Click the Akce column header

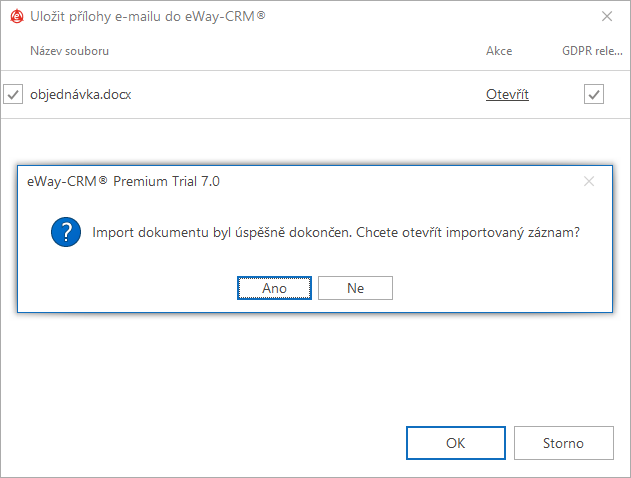click(x=499, y=51)
